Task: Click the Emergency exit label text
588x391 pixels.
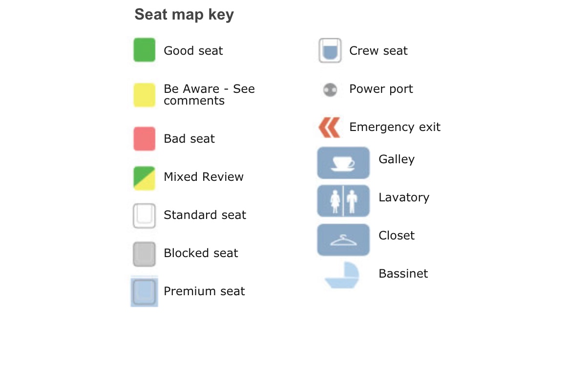Action: (x=395, y=128)
